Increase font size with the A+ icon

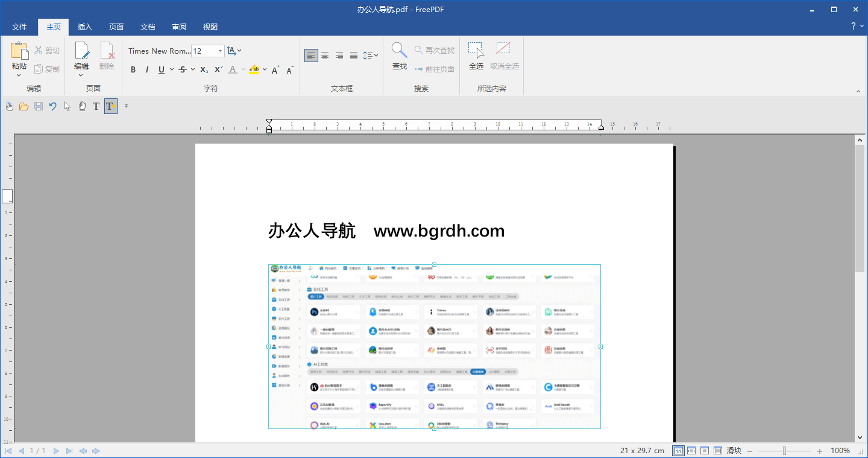click(x=275, y=70)
